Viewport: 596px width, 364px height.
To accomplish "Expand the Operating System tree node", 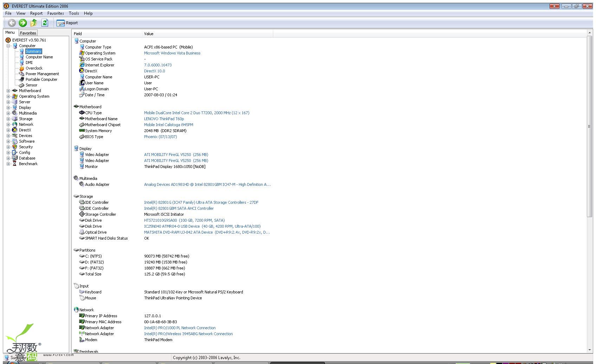I will [8, 96].
